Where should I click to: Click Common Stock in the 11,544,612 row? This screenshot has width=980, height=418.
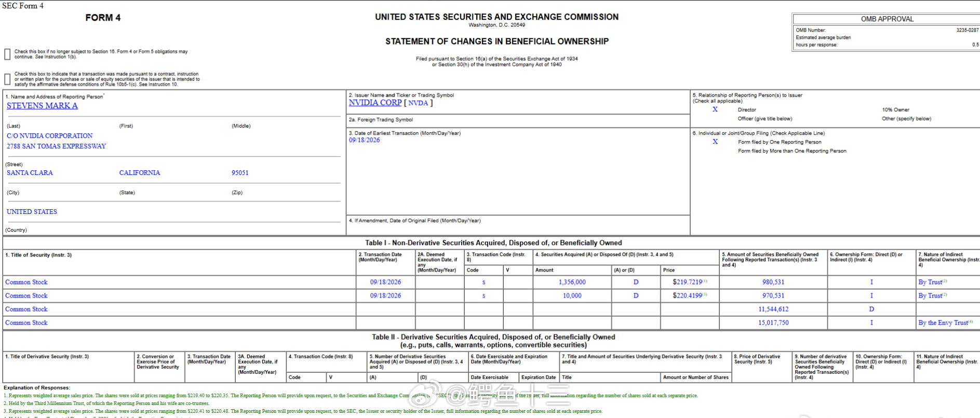(x=26, y=309)
